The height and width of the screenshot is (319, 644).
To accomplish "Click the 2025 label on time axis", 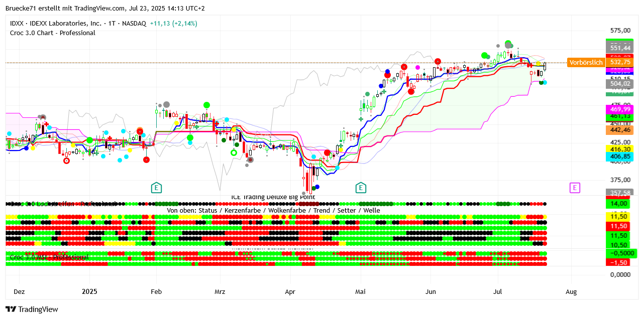I will [x=89, y=291].
